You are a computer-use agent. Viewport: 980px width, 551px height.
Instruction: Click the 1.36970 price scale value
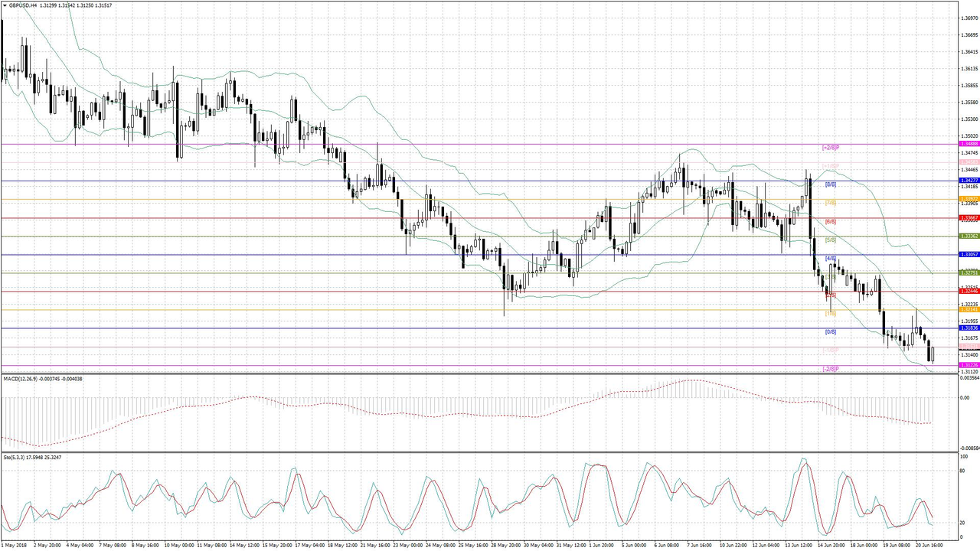pos(969,18)
